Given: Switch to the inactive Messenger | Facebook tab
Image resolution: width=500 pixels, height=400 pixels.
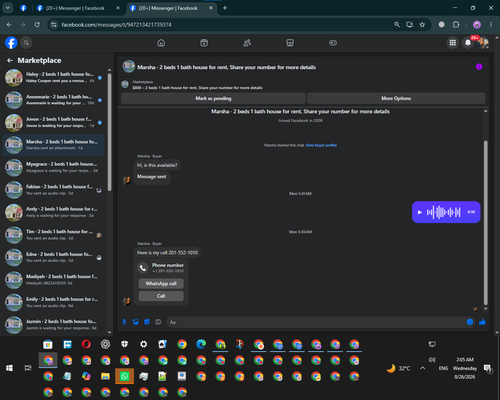Looking at the screenshot, I should coord(78,8).
